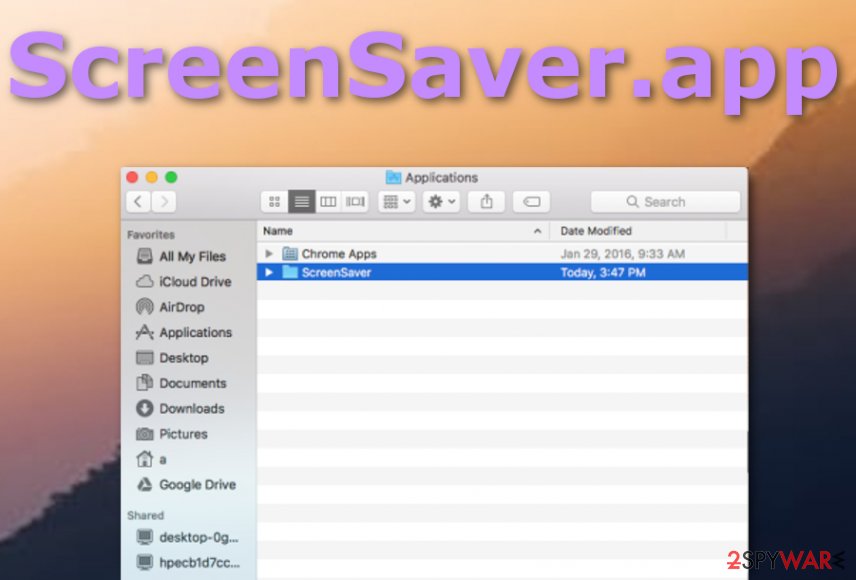This screenshot has height=580, width=856.
Task: Switch to column view
Action: coord(328,201)
